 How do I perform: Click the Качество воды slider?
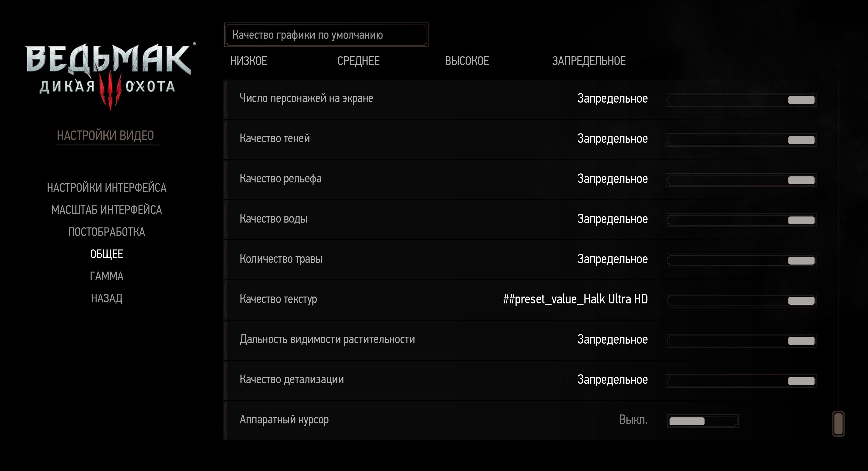click(x=741, y=220)
